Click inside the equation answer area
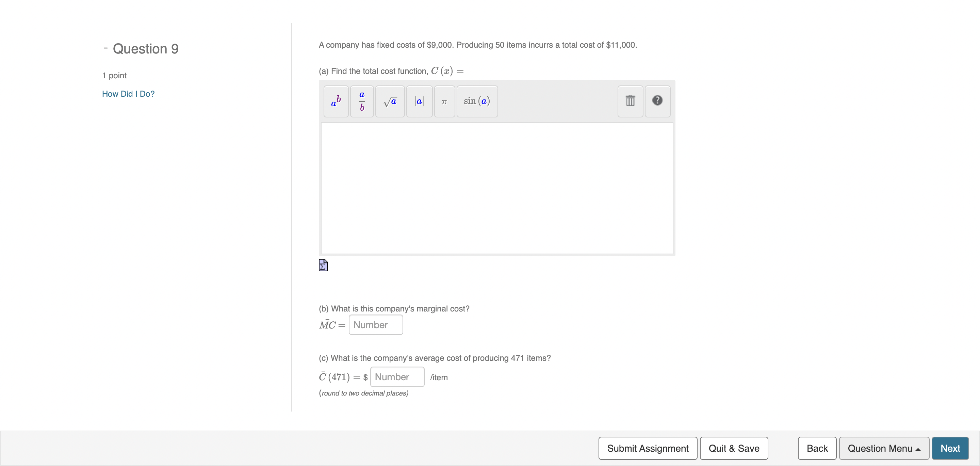The image size is (980, 466). coord(496,189)
